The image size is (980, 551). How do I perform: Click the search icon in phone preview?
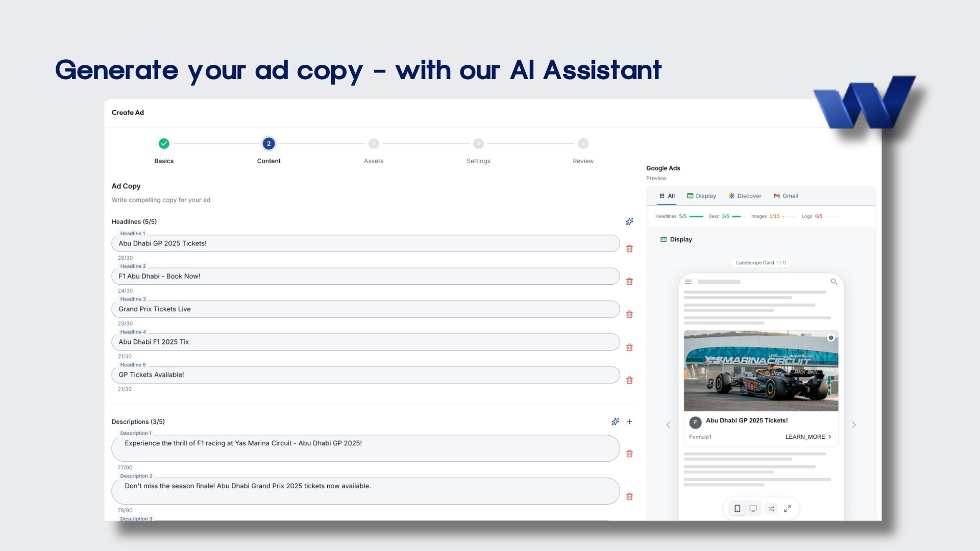[834, 282]
